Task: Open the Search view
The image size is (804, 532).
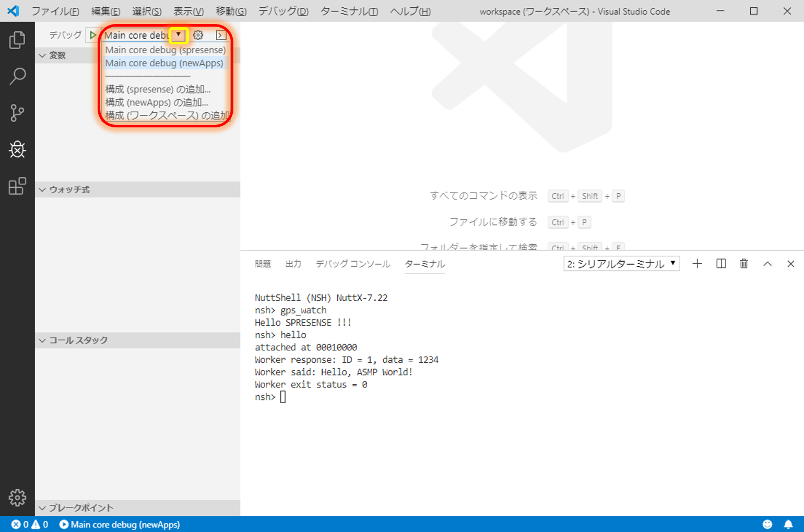Action: [17, 76]
